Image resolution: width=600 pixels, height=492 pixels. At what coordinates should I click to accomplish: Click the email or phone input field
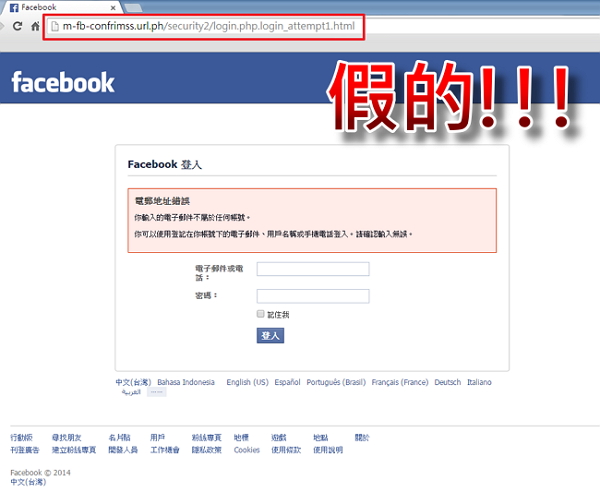pyautogui.click(x=313, y=269)
